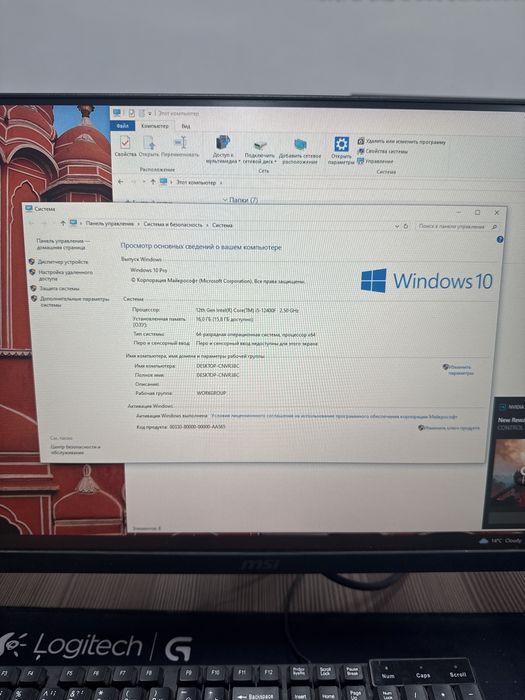Click processor text '12th Gen Intel(R) Core'
Viewport: 525px width, 700px height.
coord(247,310)
